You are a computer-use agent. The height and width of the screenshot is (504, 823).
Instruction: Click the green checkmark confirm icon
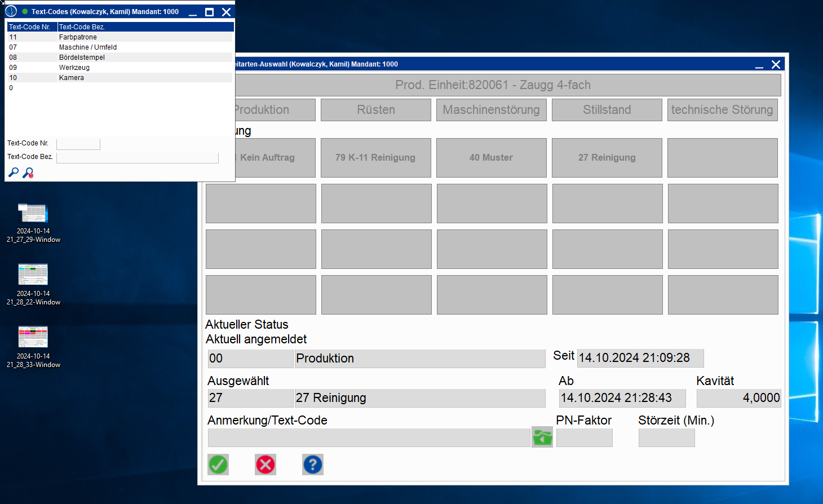pyautogui.click(x=218, y=465)
